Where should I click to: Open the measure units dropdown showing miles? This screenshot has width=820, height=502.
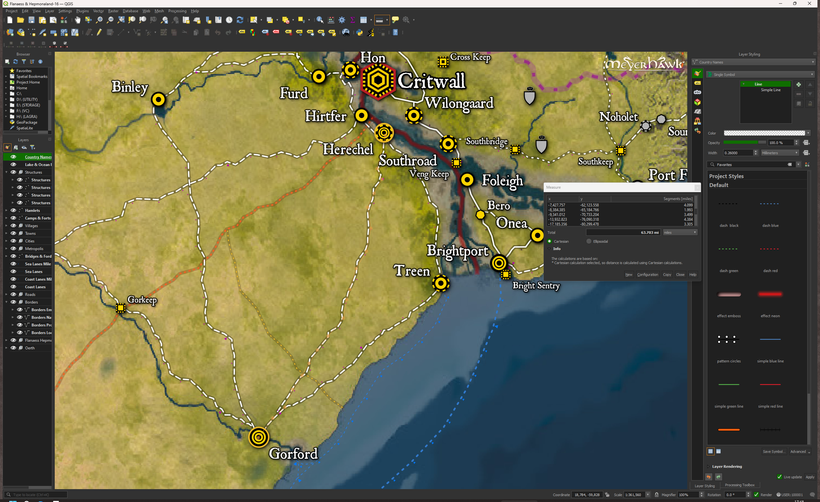(680, 232)
